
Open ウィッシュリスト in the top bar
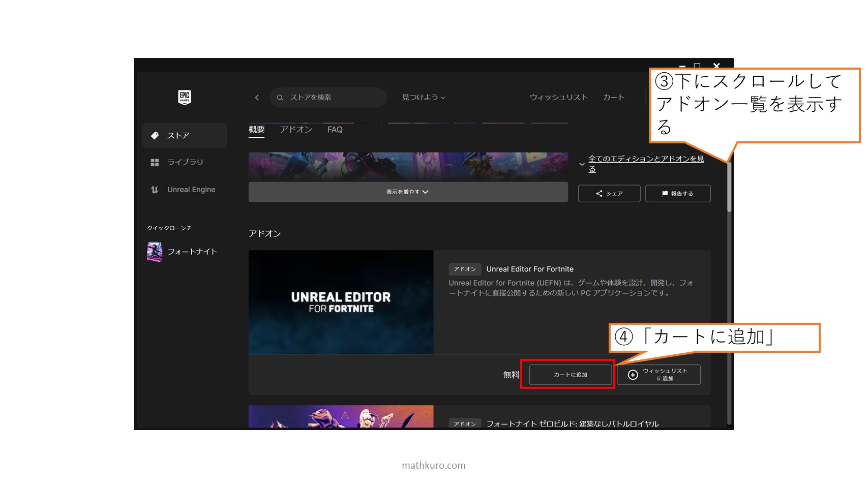[x=558, y=97]
